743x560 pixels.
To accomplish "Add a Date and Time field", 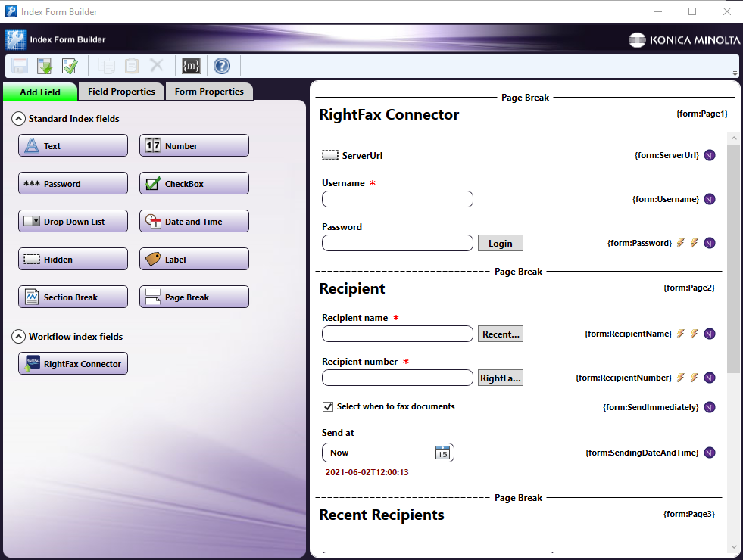I will point(195,221).
